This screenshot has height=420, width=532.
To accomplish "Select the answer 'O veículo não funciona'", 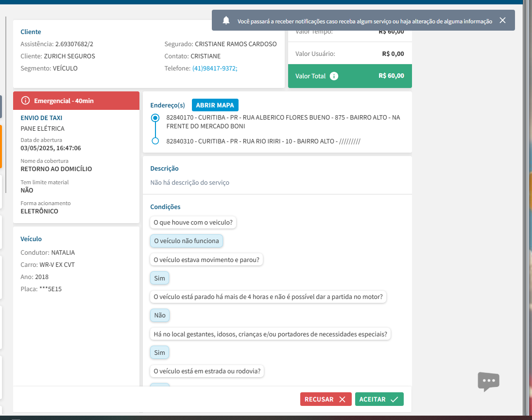I will click(x=187, y=241).
